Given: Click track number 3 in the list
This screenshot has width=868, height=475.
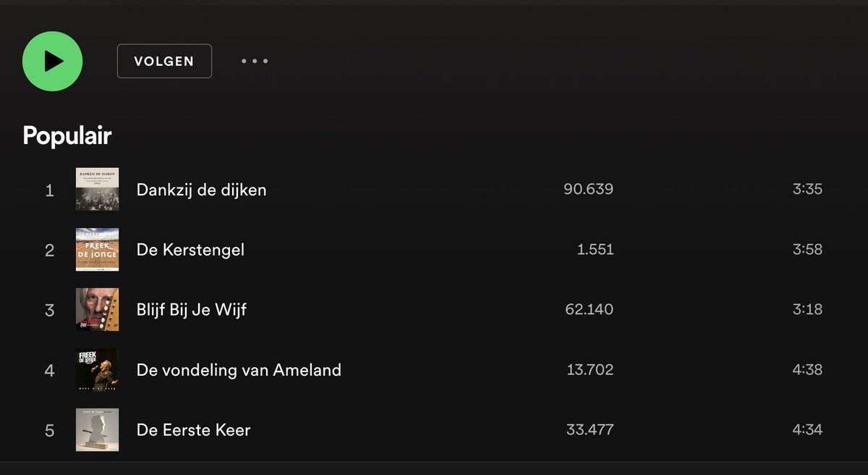Looking at the screenshot, I should click(49, 311).
